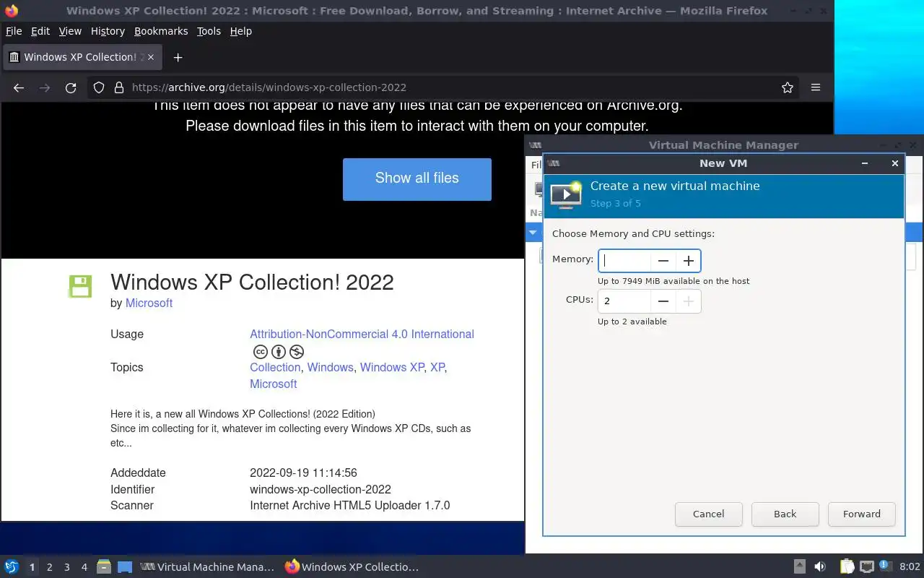Reload the page in Firefox
924x578 pixels.
tap(71, 87)
